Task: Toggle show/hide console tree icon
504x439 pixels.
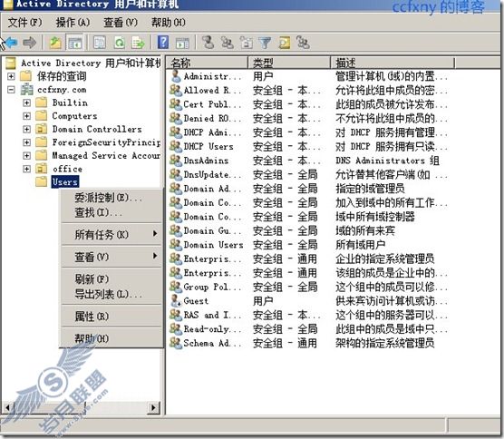Action: [x=74, y=43]
